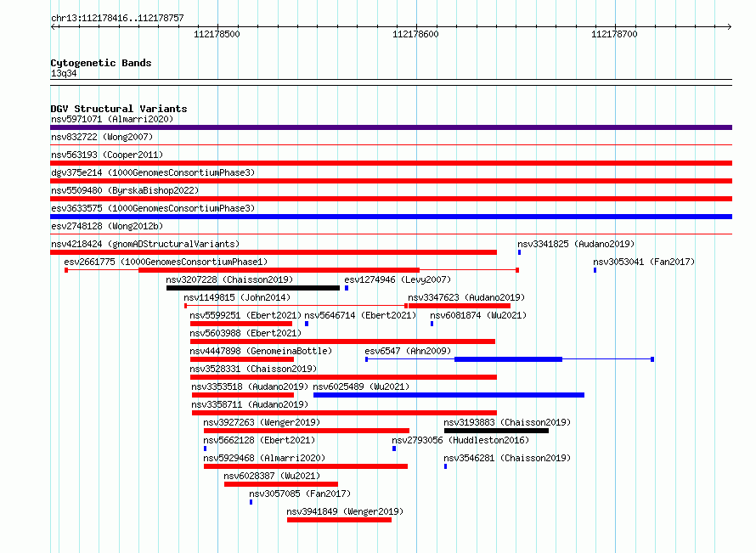The width and height of the screenshot is (756, 553).
Task: Open nsv832722 (Wong2007) variant
Action: (102, 137)
